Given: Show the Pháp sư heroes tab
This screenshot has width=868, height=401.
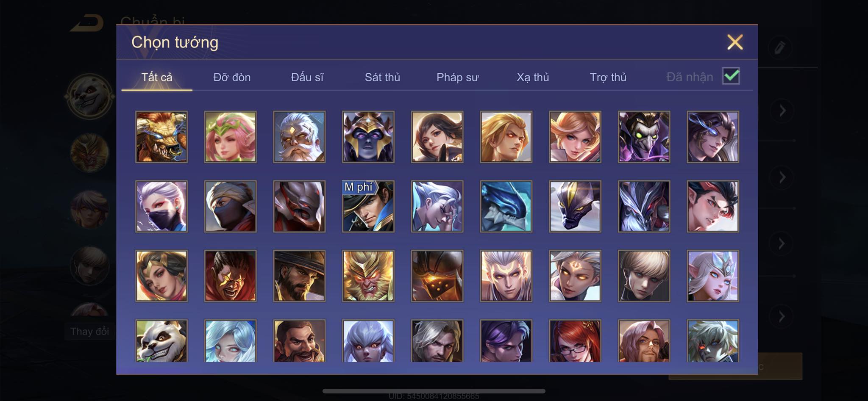Looking at the screenshot, I should pos(458,77).
